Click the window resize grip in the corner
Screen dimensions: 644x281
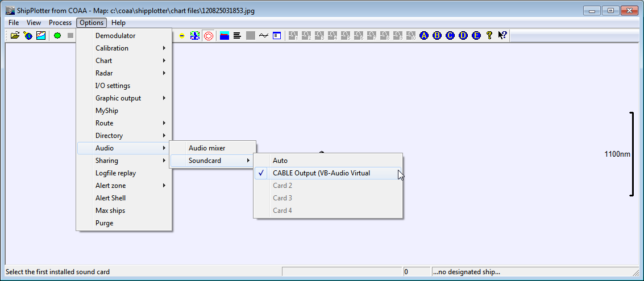(636, 272)
